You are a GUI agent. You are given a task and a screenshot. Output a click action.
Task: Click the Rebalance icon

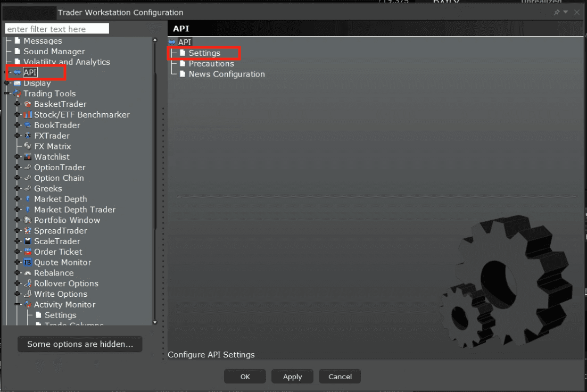click(x=28, y=273)
